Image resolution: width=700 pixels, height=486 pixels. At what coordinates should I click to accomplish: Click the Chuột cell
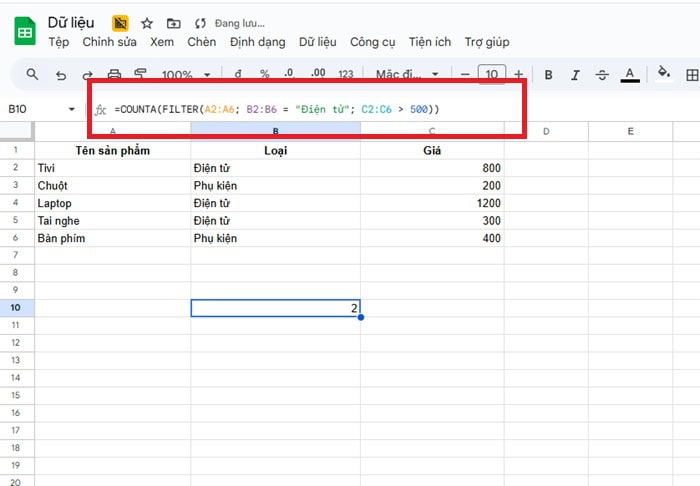click(112, 185)
